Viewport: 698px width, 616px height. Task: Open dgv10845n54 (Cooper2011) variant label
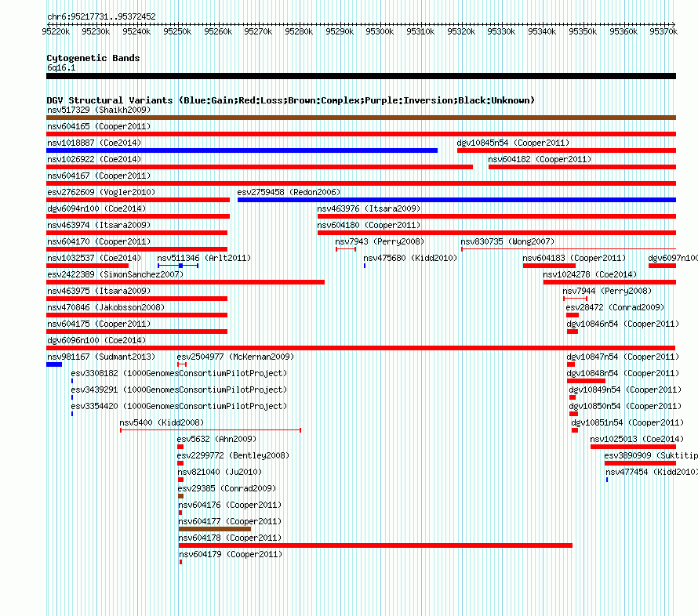coord(513,143)
